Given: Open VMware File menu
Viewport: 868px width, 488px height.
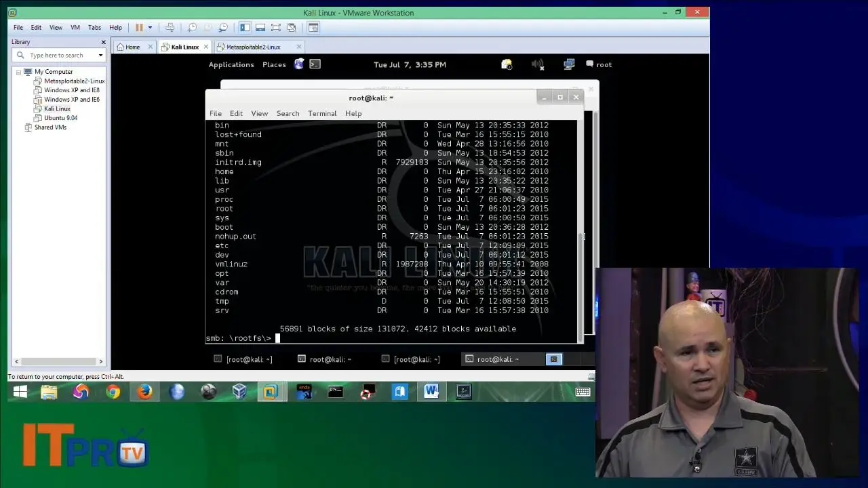Looking at the screenshot, I should coord(18,28).
